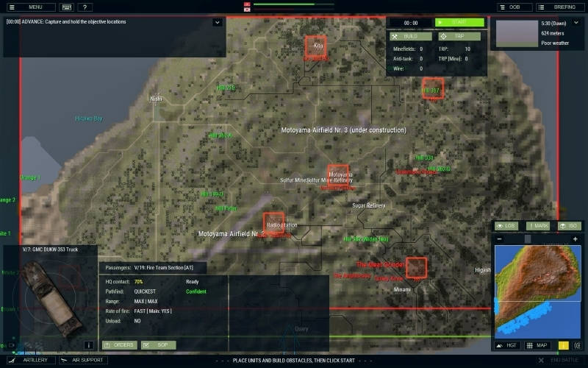Viewport: 588px width, 368px height.
Task: Click the Unload NO value
Action: pyautogui.click(x=137, y=321)
